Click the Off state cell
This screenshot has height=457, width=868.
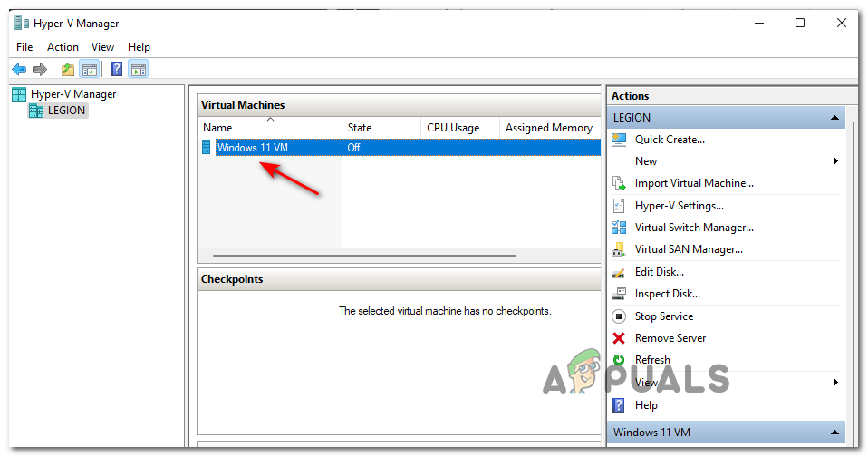pyautogui.click(x=353, y=148)
